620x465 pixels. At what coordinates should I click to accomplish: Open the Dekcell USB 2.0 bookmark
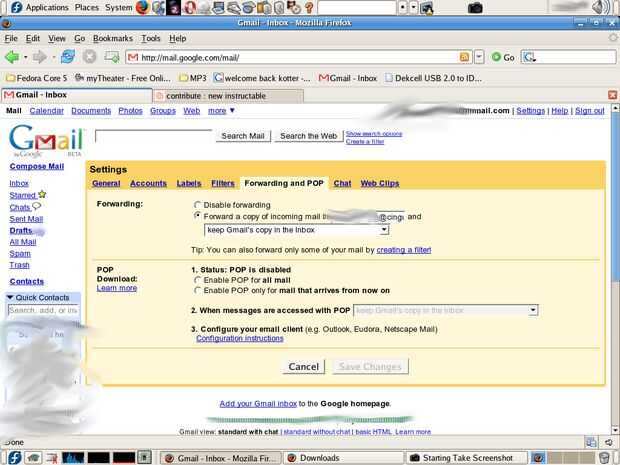click(433, 78)
